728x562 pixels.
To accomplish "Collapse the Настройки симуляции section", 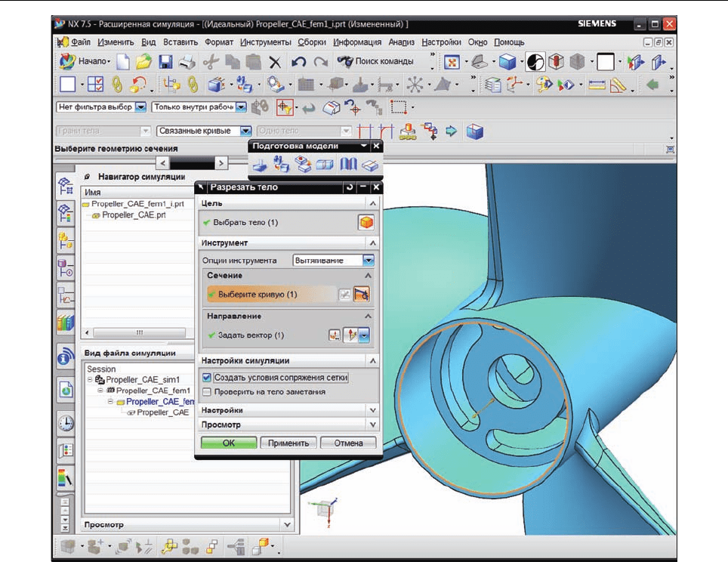I will point(372,360).
